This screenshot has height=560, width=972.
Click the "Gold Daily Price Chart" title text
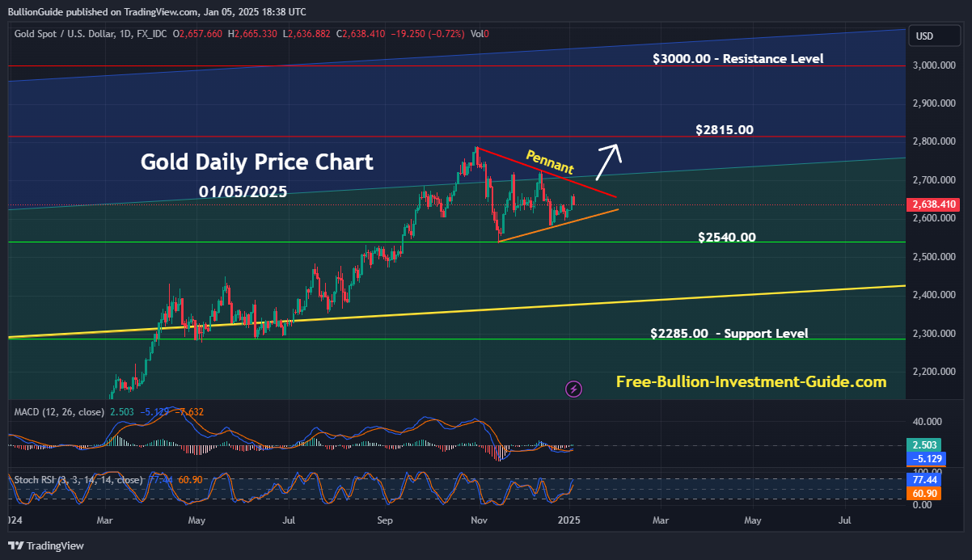pos(257,162)
